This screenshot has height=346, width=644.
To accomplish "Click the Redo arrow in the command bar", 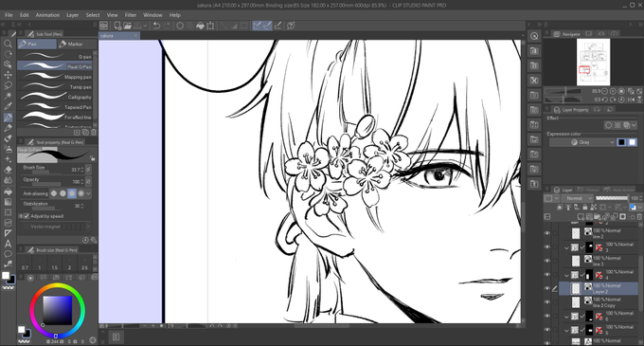I will click(167, 26).
